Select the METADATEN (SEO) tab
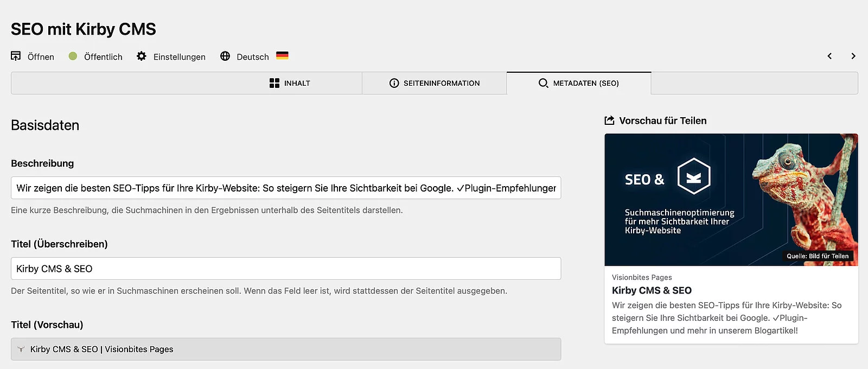The image size is (868, 369). 579,83
